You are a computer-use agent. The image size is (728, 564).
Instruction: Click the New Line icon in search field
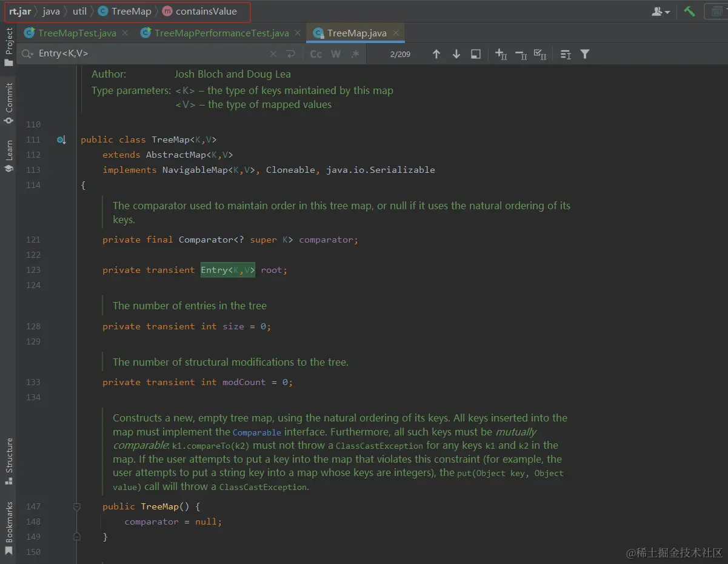(x=291, y=54)
